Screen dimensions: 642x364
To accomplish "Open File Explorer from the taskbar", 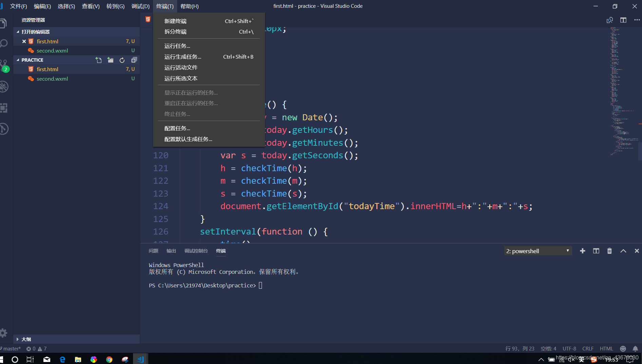I will coord(78,359).
